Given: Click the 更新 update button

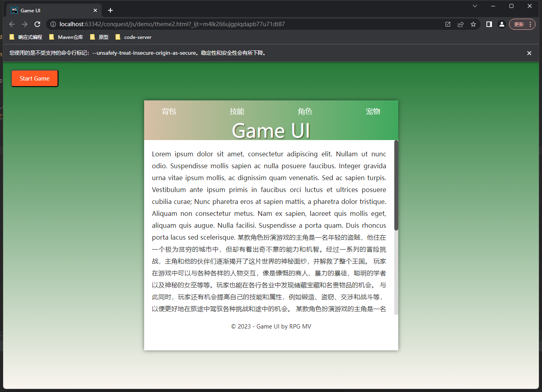Looking at the screenshot, I should point(519,24).
